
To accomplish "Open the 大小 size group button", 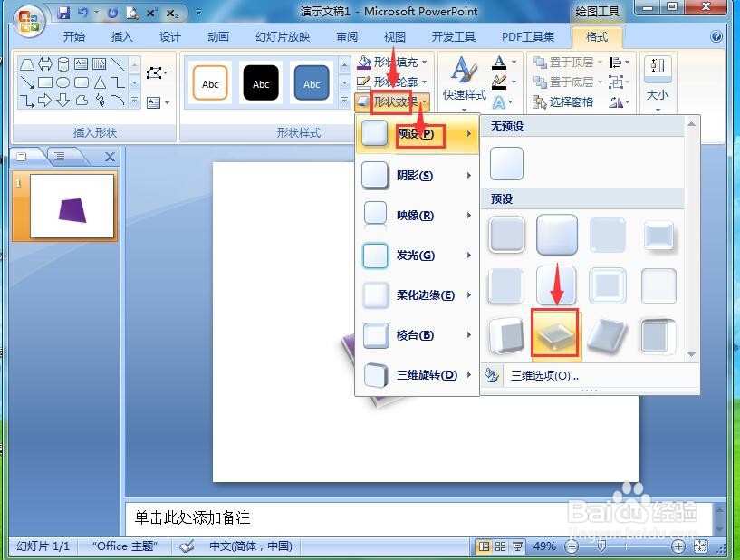I will click(658, 83).
